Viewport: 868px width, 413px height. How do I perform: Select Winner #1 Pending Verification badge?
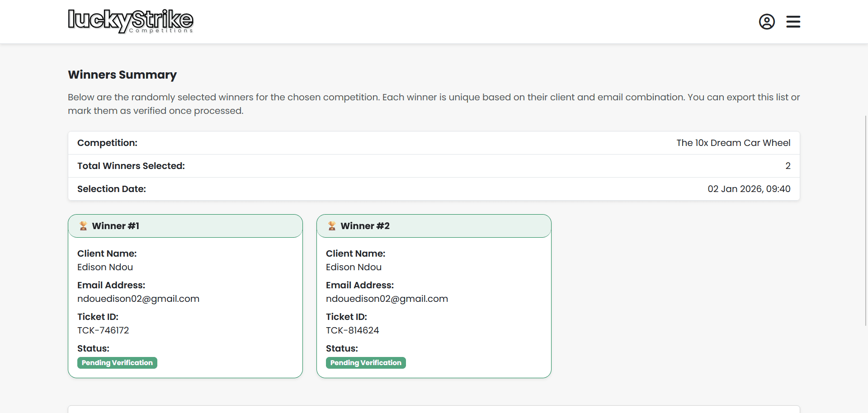point(117,363)
